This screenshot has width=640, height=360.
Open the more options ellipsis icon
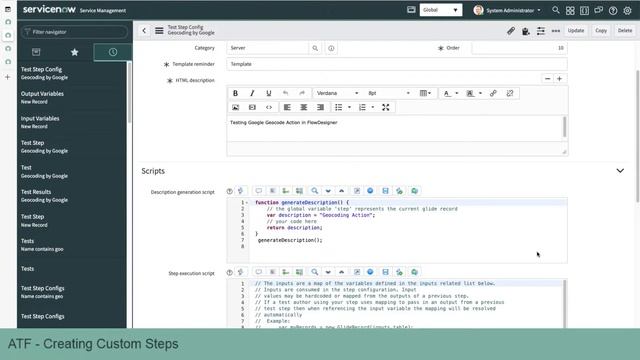click(556, 31)
